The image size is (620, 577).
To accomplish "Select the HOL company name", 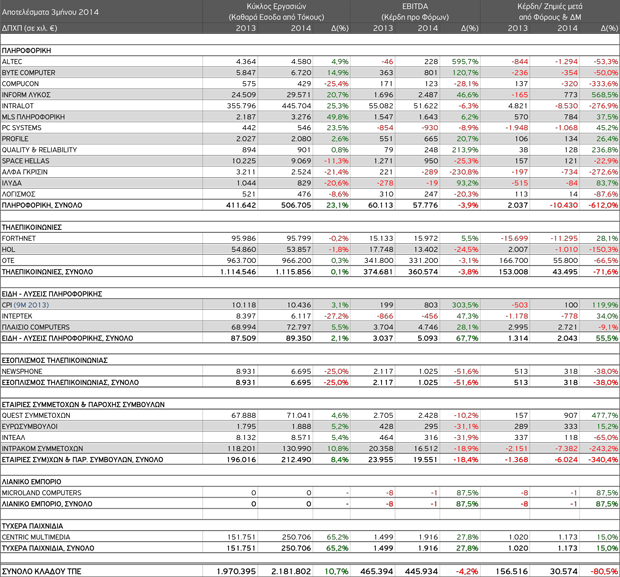I will [8, 250].
